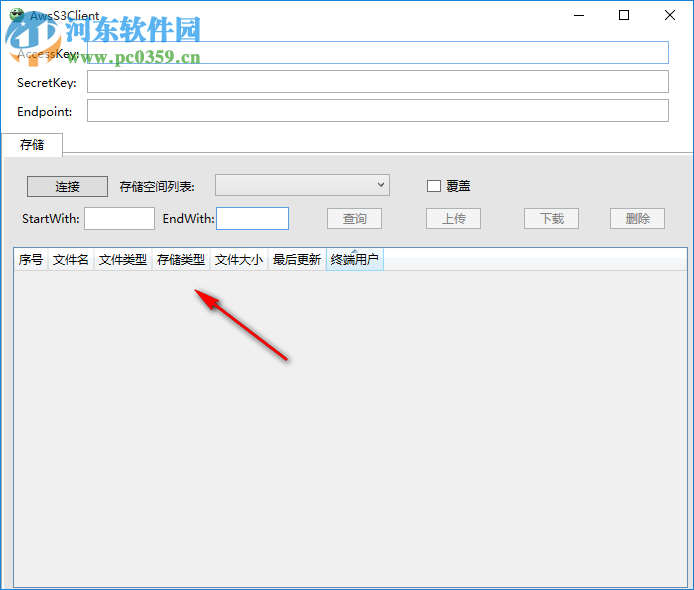Click the AwsS3Client app icon in title bar
Viewport: 694px width, 590px height.
(x=17, y=15)
